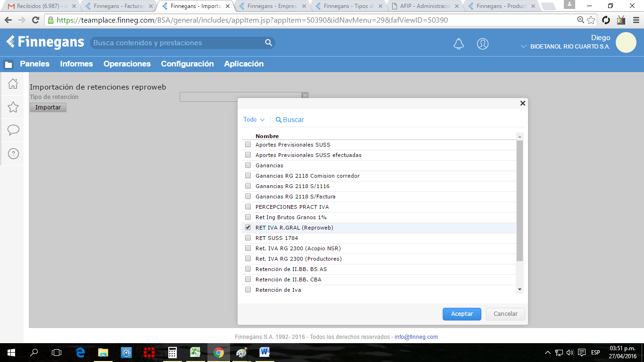This screenshot has width=644, height=362.
Task: Click the magnifier in the Finnegans search box
Action: [x=269, y=42]
